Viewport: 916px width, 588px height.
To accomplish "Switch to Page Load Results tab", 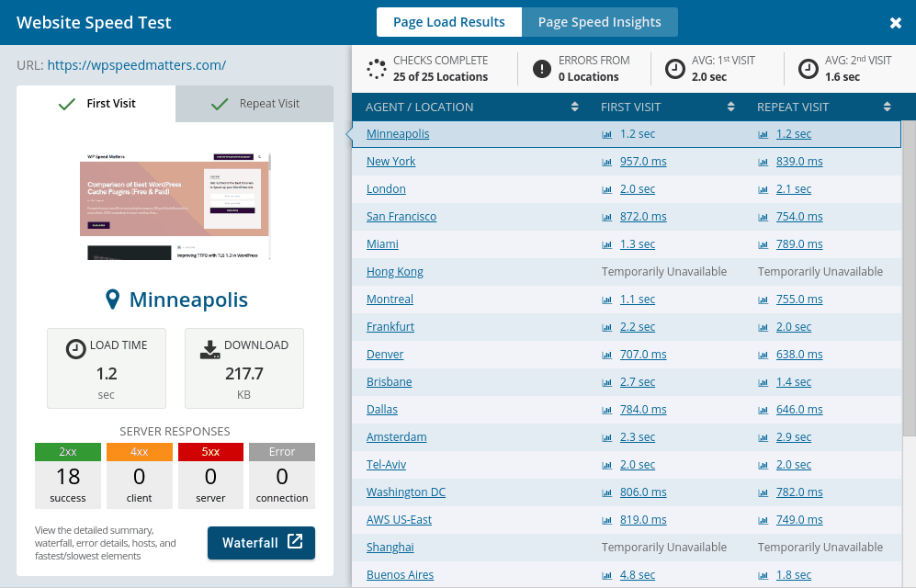I will pos(448,22).
